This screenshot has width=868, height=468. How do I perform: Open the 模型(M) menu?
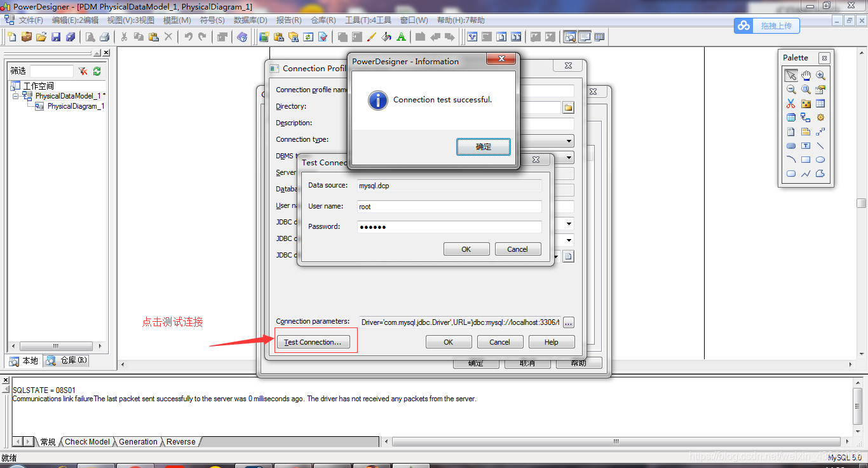pyautogui.click(x=177, y=20)
